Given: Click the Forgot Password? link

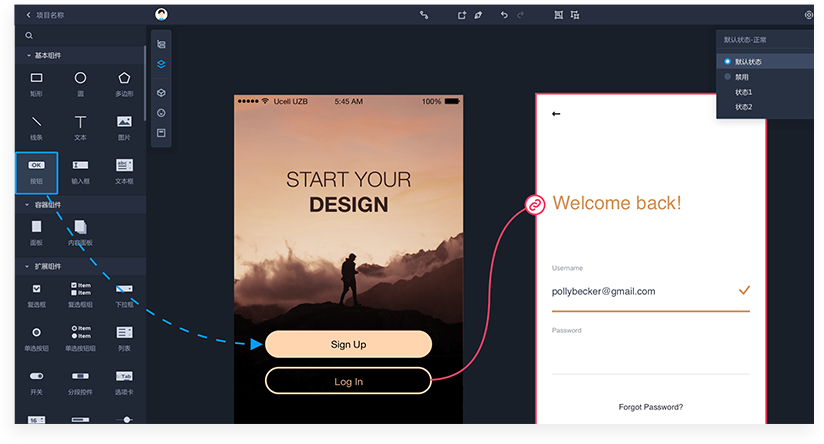Looking at the screenshot, I should (x=650, y=407).
